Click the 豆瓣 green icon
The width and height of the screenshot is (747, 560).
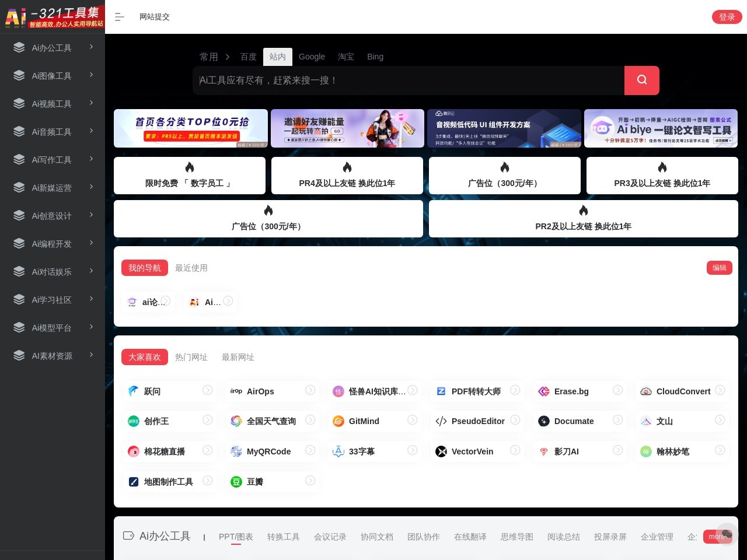click(x=236, y=482)
